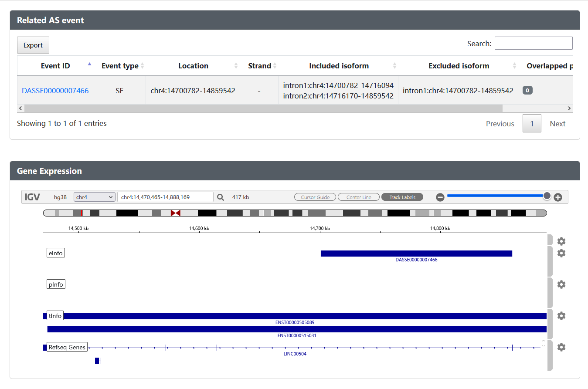Click the IGV search magnifier icon

coord(221,197)
